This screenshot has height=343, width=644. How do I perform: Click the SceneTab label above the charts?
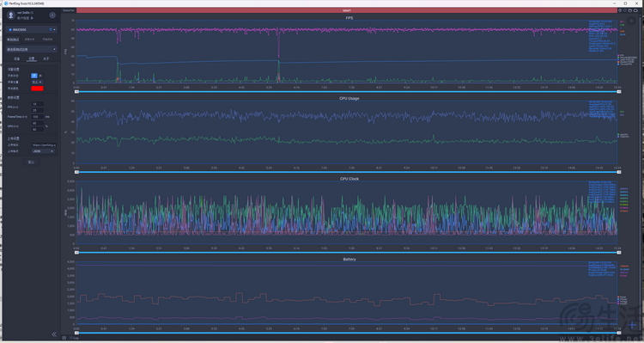tap(69, 10)
